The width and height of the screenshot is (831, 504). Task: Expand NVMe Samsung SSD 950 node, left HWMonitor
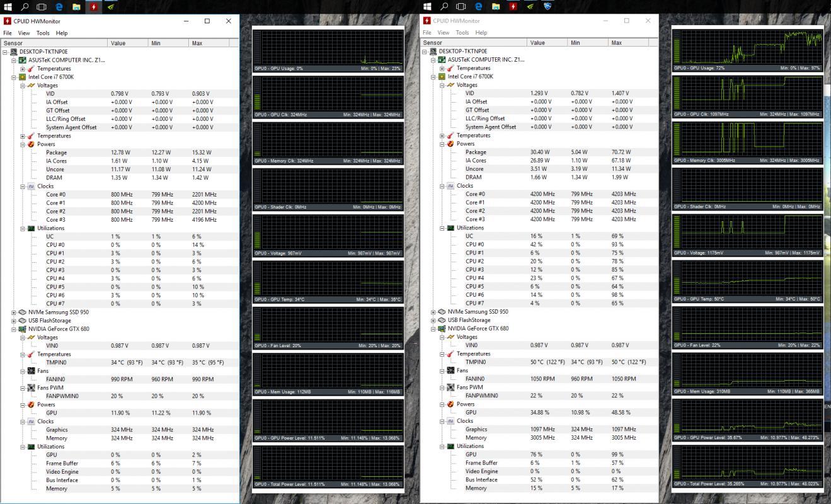tap(14, 312)
